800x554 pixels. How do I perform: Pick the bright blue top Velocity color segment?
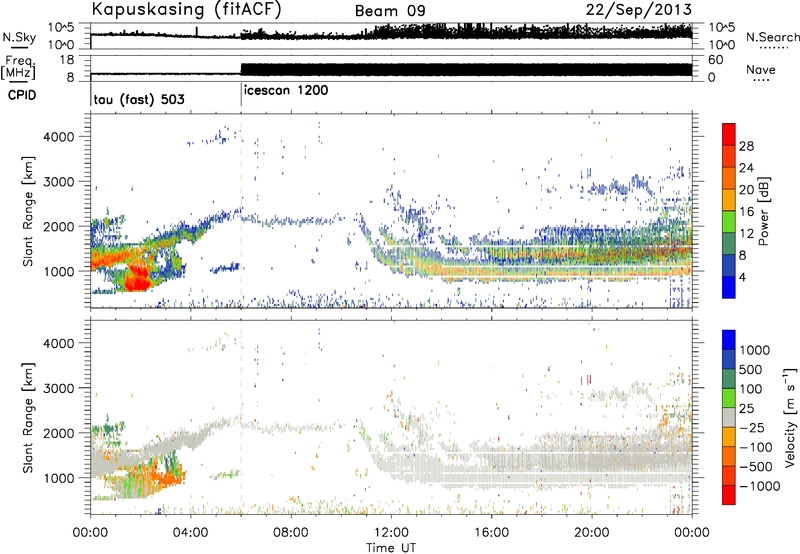(x=729, y=340)
